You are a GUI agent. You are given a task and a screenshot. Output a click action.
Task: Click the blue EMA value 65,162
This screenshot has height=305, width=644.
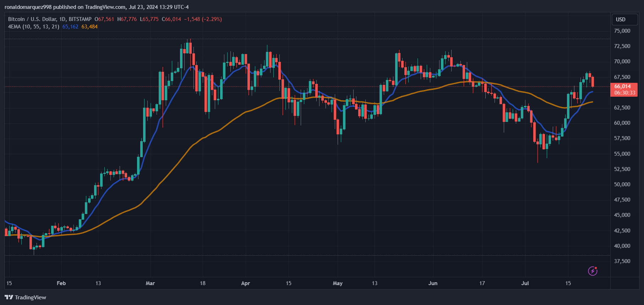(x=70, y=27)
